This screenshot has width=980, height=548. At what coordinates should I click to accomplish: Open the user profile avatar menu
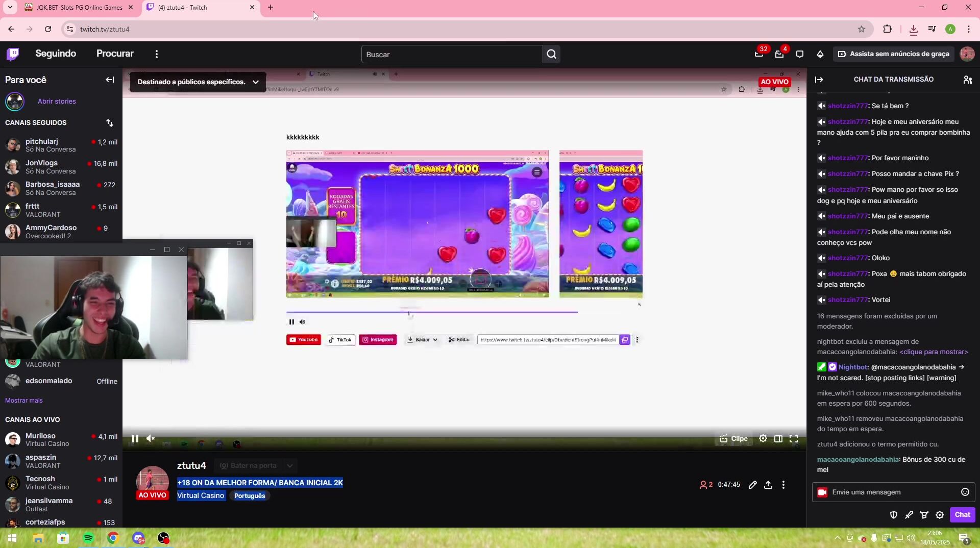967,54
